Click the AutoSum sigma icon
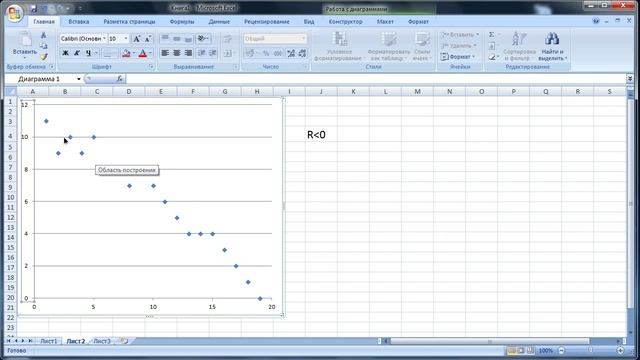Viewport: 640px width, 360px height. tap(492, 35)
